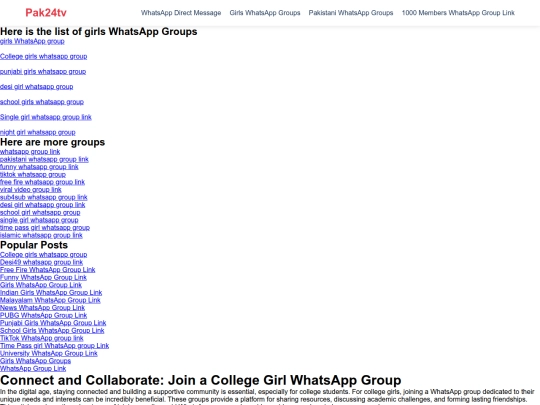The image size is (540, 405).
Task: Open the 'Single girl whatsapp group link'
Action: (x=45, y=117)
